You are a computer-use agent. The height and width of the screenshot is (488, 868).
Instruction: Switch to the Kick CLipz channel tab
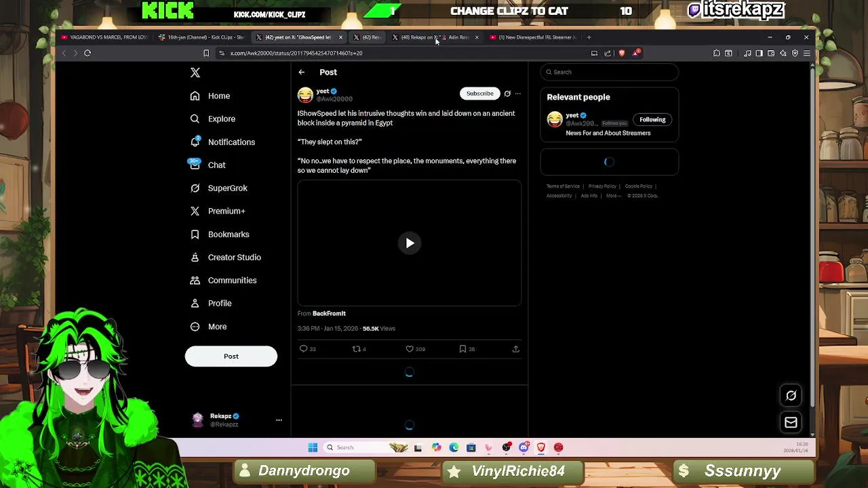coord(201,37)
